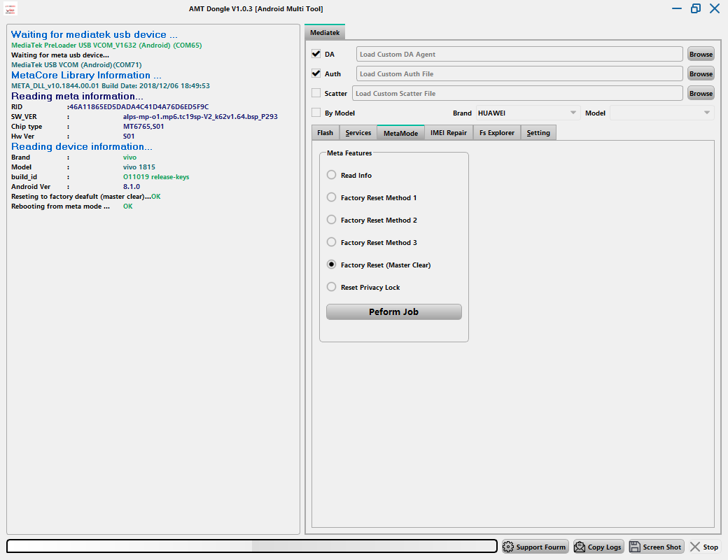Click the Screen Shot save icon
Viewport: 728px width, 560px height.
(635, 547)
